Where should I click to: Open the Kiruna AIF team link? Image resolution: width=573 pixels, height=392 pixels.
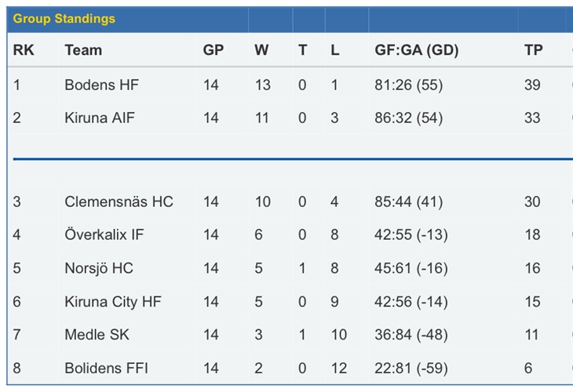coord(100,118)
